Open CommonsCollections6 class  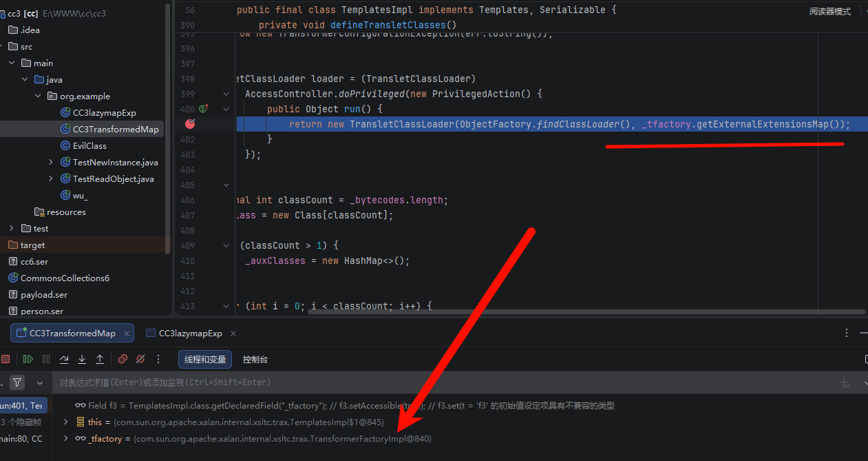coord(65,278)
